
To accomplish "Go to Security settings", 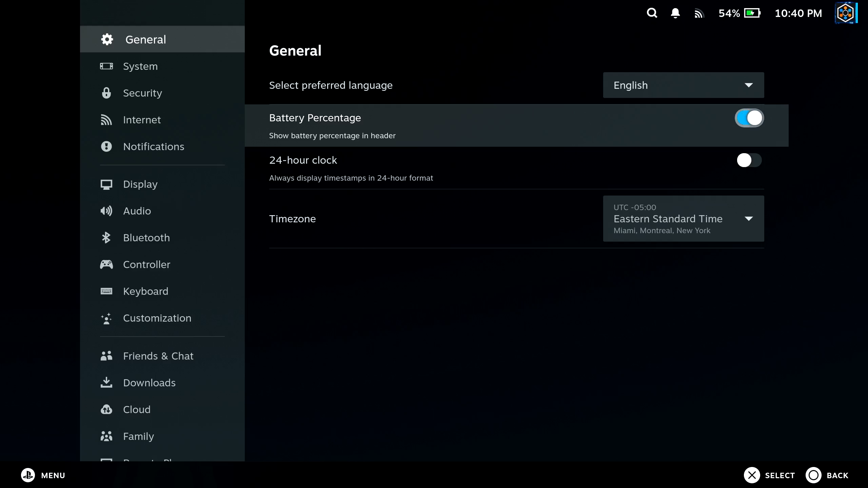I will pos(142,93).
